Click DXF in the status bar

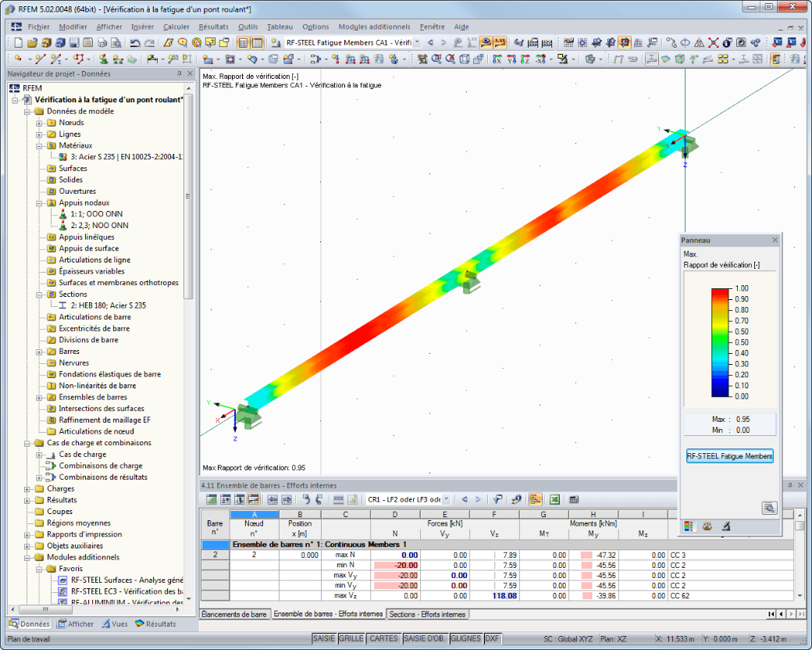492,638
